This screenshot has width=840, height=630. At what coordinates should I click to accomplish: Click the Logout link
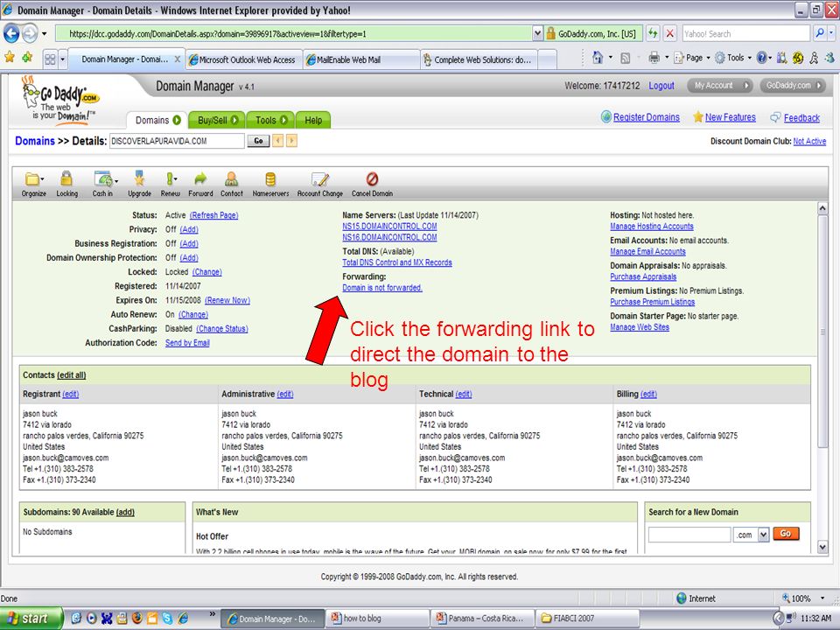[661, 86]
